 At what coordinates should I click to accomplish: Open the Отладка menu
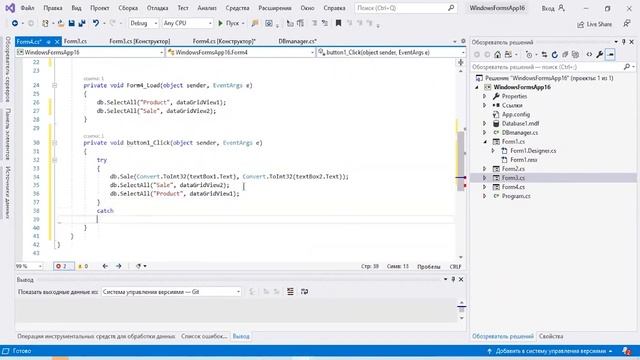click(x=157, y=8)
